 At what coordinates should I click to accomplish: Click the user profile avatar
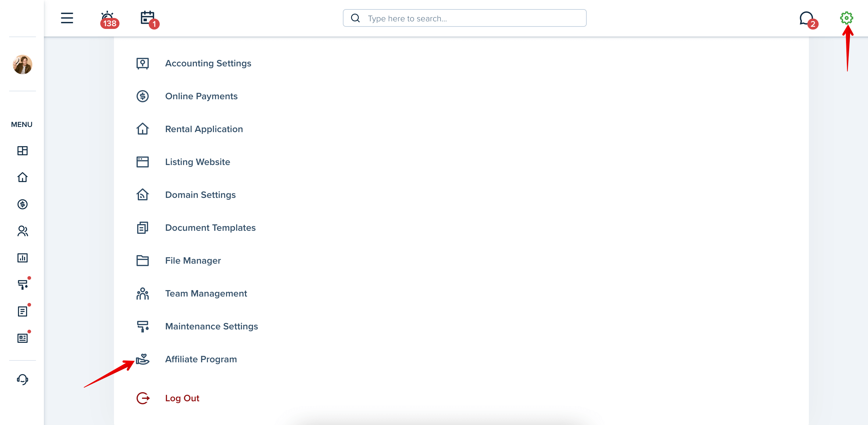tap(23, 64)
